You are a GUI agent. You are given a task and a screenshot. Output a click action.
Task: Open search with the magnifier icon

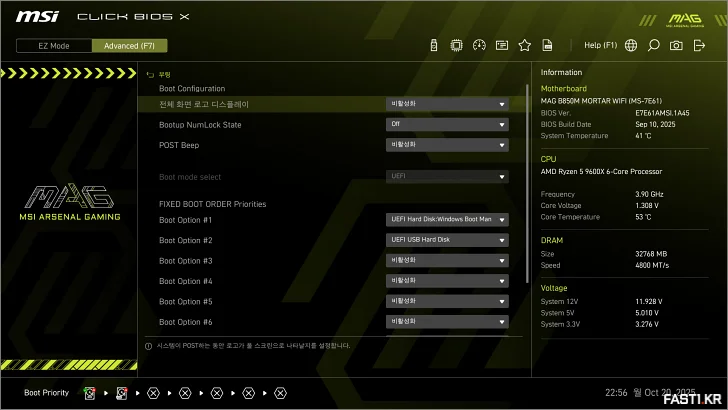(x=654, y=45)
